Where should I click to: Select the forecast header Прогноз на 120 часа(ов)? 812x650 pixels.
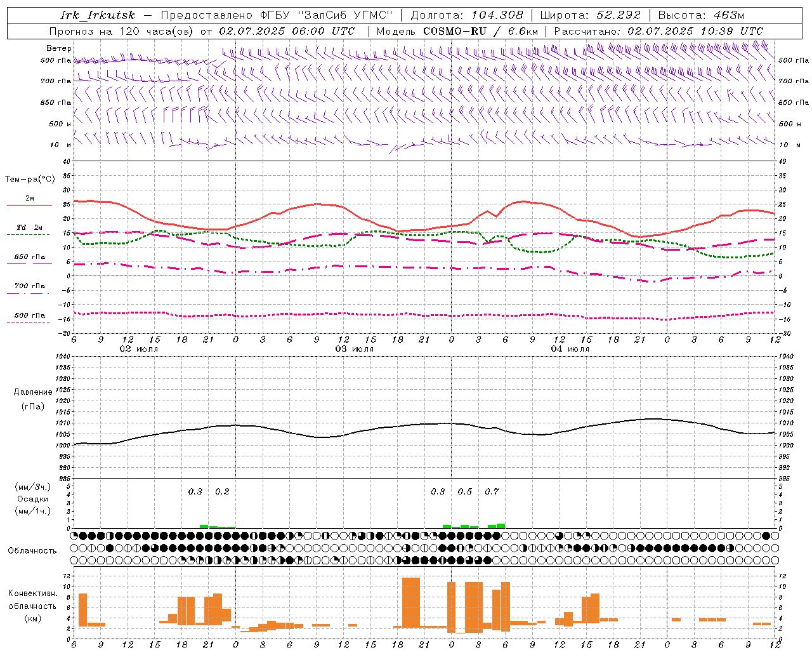122,31
